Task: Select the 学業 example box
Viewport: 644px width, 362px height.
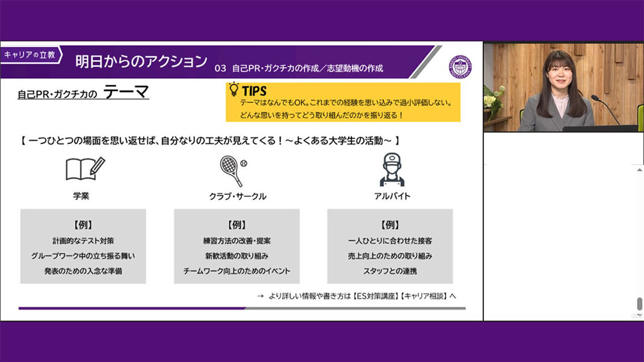Action: click(83, 246)
